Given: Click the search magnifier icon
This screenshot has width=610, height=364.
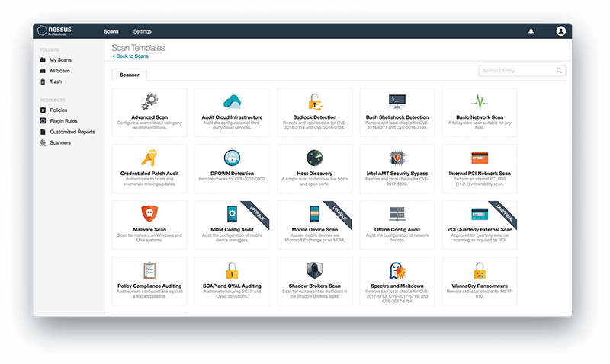Looking at the screenshot, I should point(559,71).
